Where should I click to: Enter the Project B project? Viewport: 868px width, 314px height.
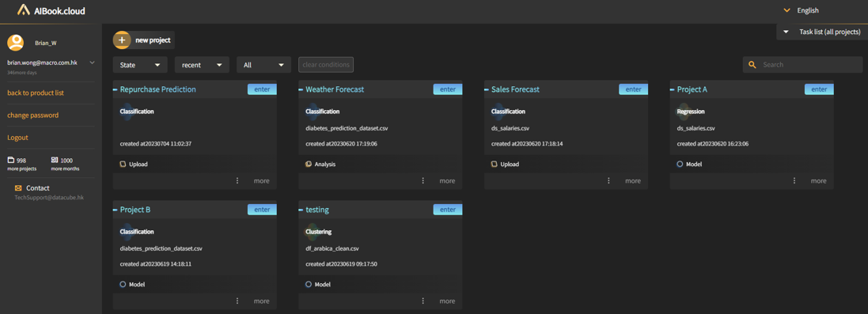(x=262, y=210)
